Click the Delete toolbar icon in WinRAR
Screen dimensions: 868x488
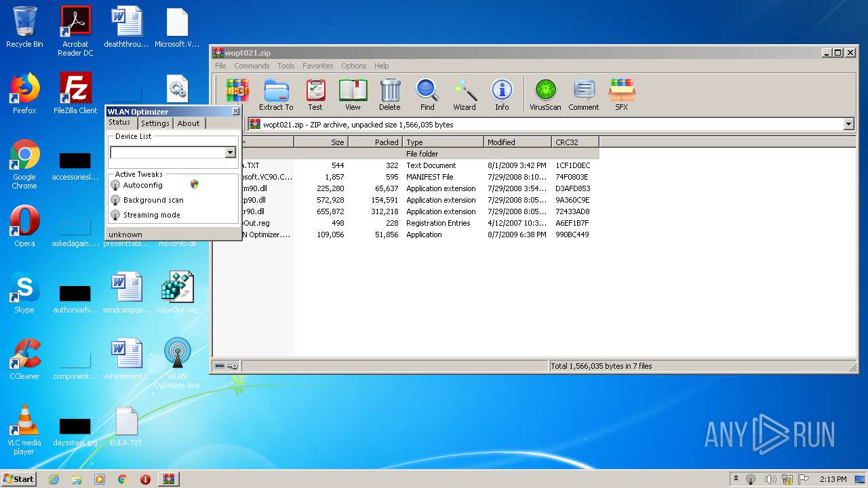[x=390, y=94]
